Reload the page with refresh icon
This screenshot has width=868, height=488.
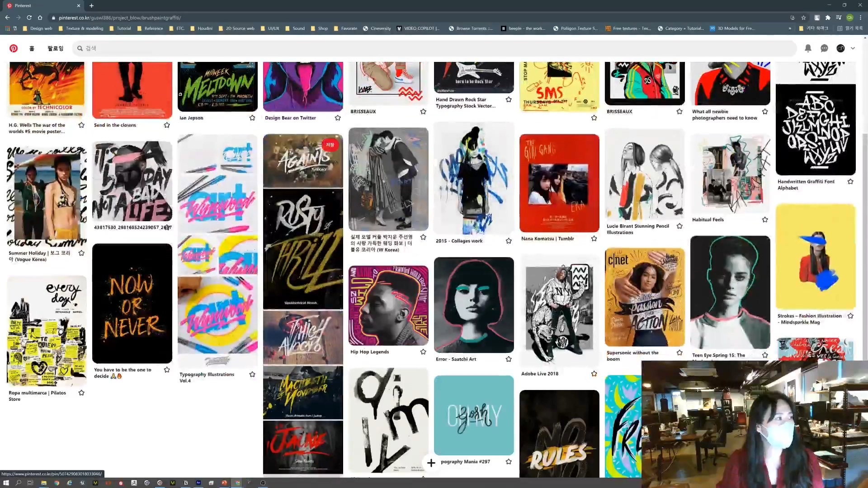click(x=29, y=18)
